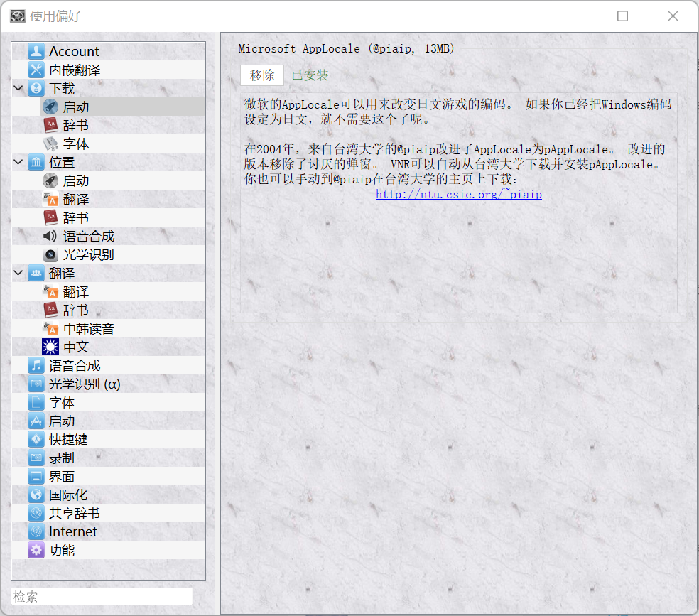This screenshot has width=699, height=616.
Task: Click the Account user icon
Action: point(36,51)
